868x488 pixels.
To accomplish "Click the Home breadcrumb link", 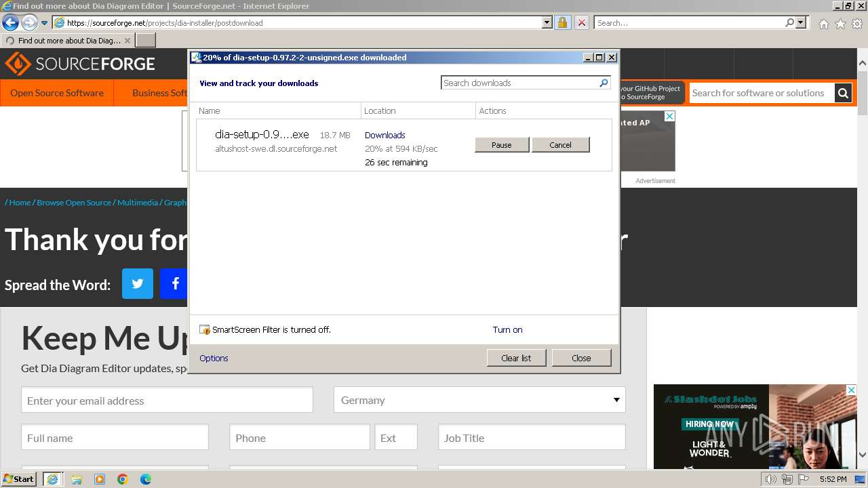I will click(x=20, y=202).
